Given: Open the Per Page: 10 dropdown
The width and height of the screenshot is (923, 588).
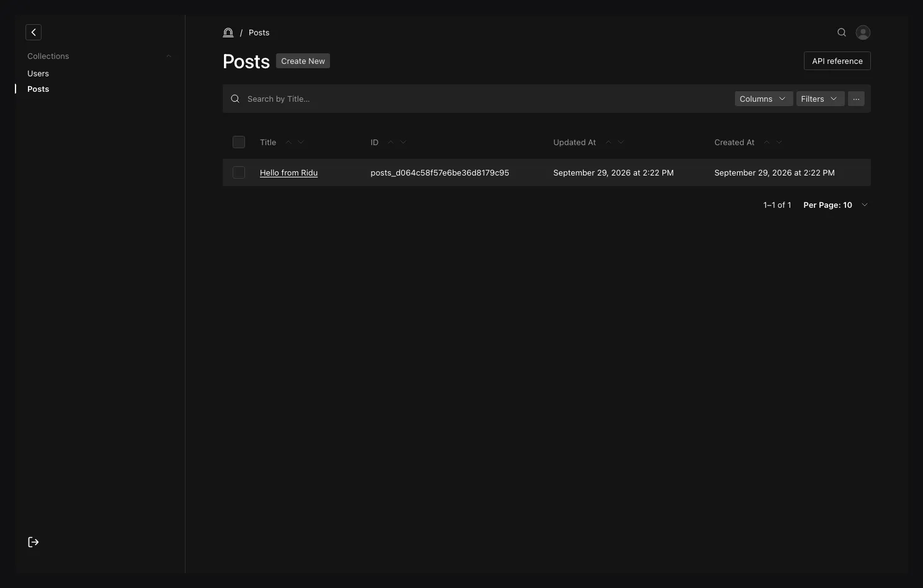Looking at the screenshot, I should tap(836, 205).
